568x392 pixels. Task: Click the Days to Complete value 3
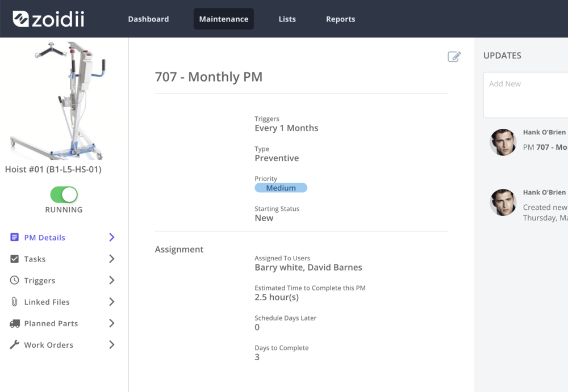[x=257, y=357]
